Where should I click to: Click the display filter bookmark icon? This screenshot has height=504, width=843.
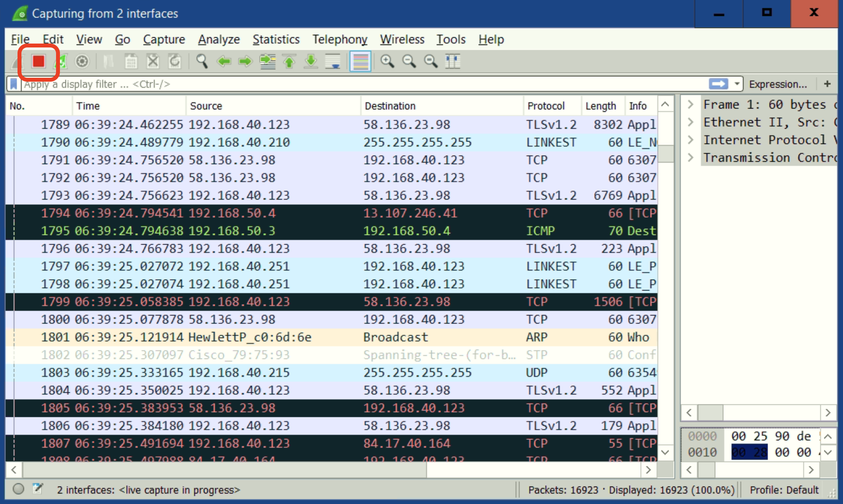click(x=14, y=84)
